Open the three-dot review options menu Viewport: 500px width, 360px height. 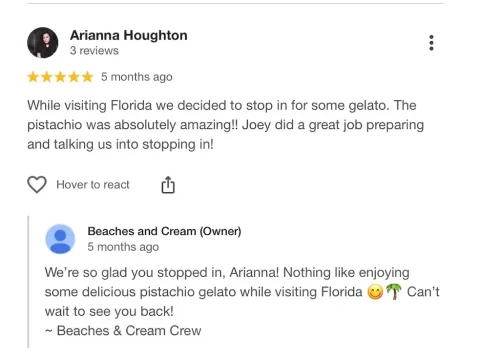tap(431, 43)
